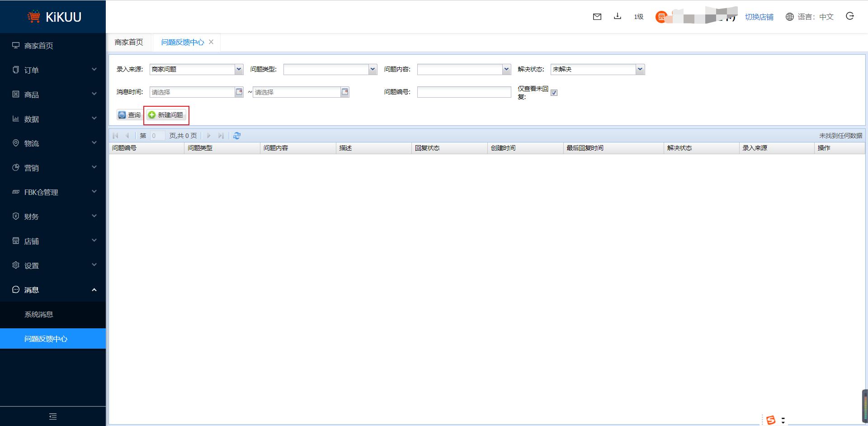The width and height of the screenshot is (868, 426).
Task: Expand the 设置 sidebar menu
Action: click(x=53, y=265)
